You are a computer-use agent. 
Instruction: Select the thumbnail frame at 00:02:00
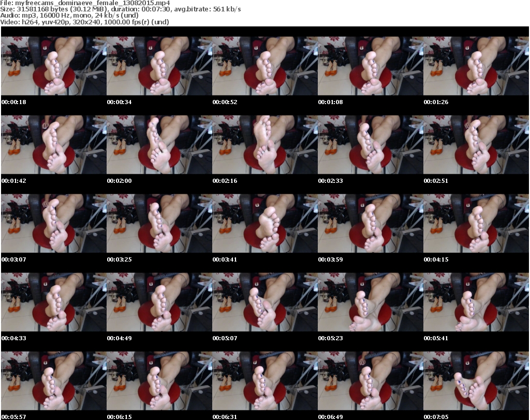tap(159, 144)
